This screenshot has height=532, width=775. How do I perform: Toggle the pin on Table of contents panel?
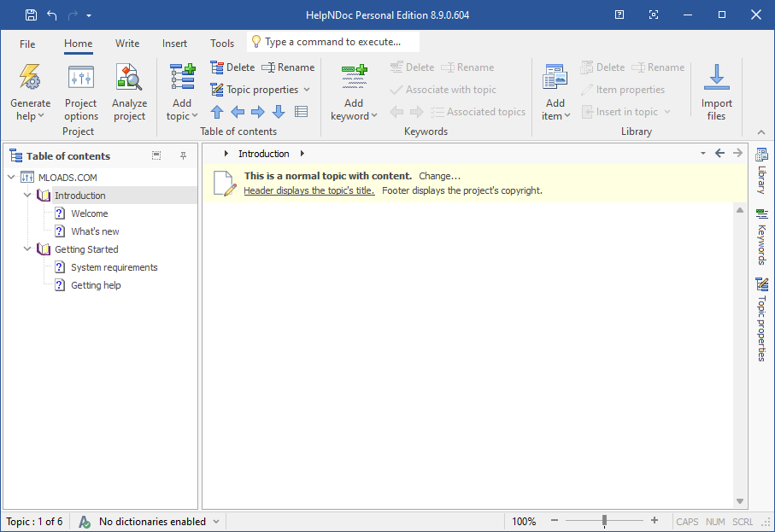(x=183, y=155)
